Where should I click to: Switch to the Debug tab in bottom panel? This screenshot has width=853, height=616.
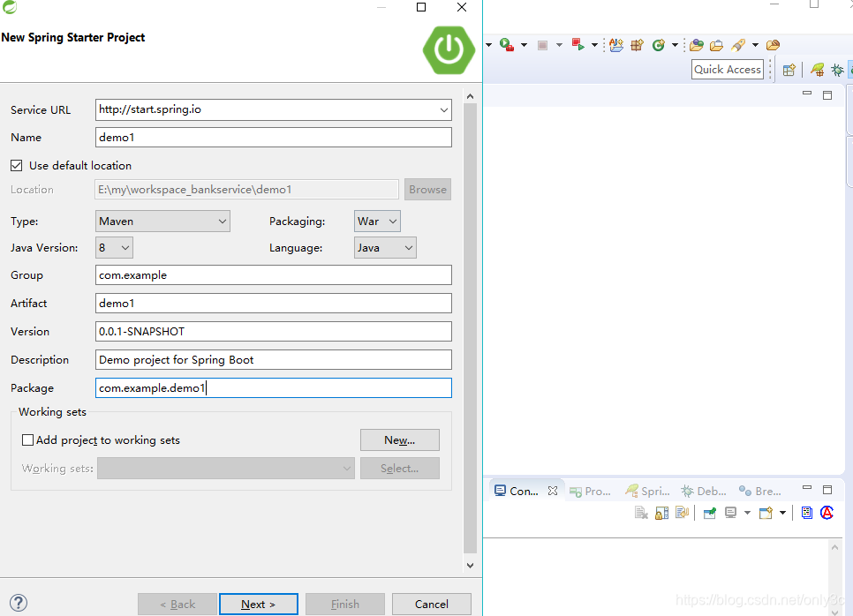(x=704, y=491)
